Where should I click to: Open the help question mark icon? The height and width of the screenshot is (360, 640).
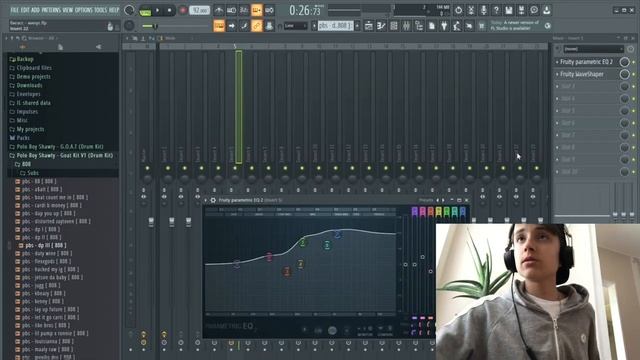(x=496, y=10)
